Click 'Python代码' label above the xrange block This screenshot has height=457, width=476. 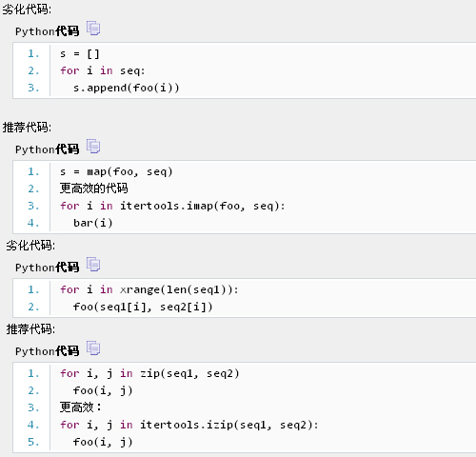47,268
